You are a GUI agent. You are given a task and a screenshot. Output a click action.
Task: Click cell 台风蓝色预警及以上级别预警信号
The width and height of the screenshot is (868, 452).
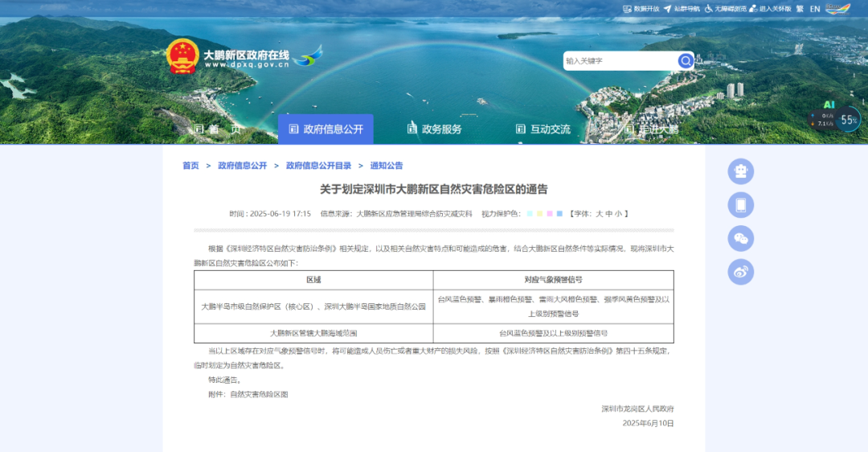point(553,333)
